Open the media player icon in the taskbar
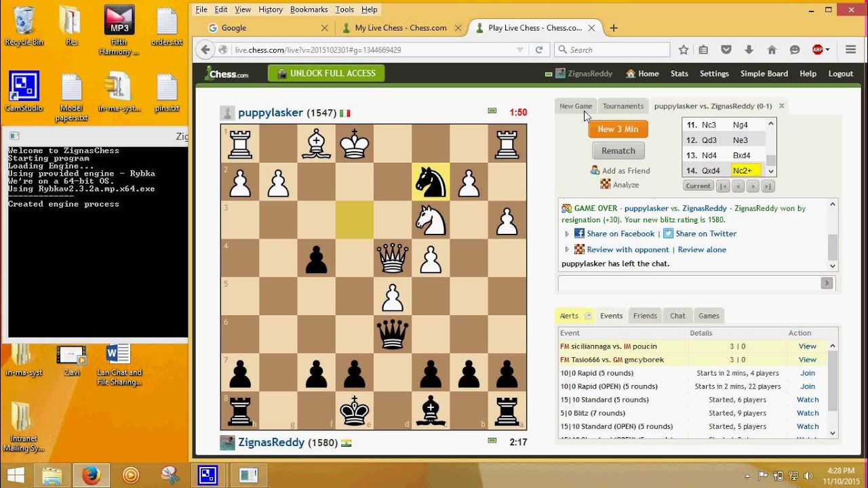The width and height of the screenshot is (868, 488). tap(131, 475)
